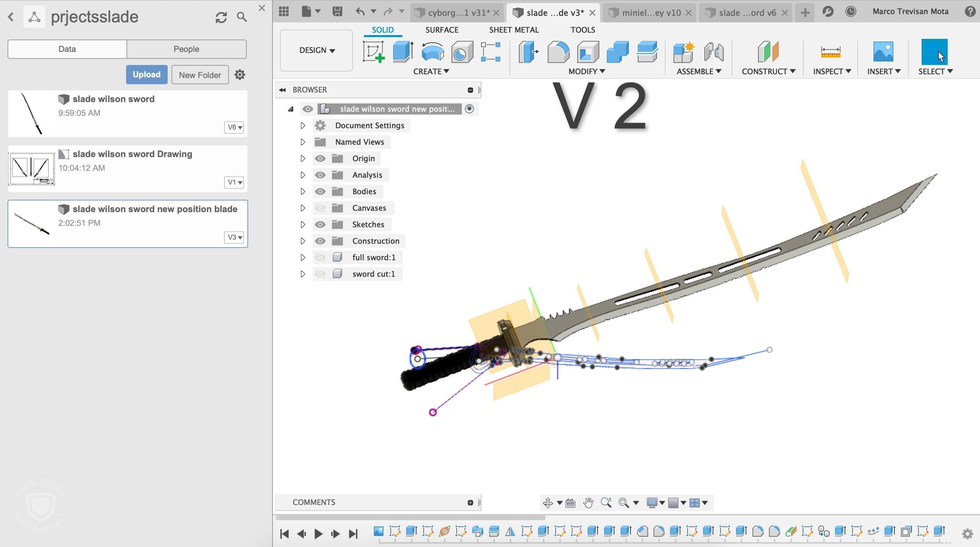980x547 pixels.
Task: Open the extensions icon beside new tab
Action: [x=828, y=11]
